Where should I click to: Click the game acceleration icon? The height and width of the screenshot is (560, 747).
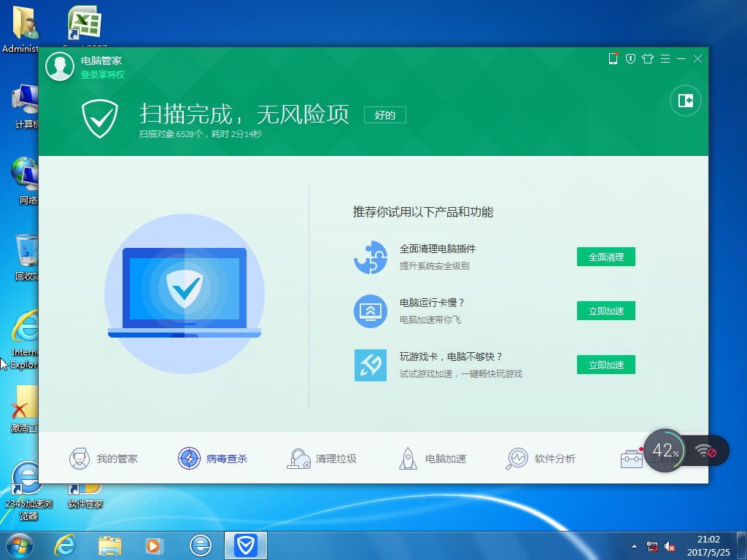pyautogui.click(x=370, y=365)
